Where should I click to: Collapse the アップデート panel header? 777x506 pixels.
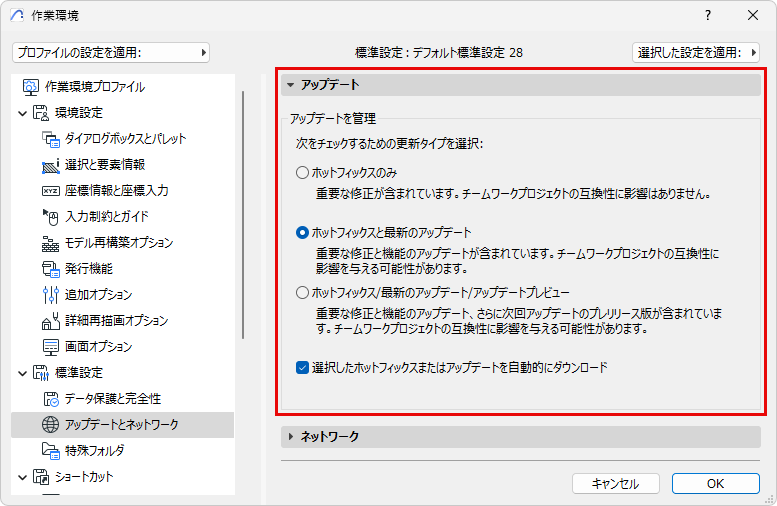pyautogui.click(x=521, y=85)
